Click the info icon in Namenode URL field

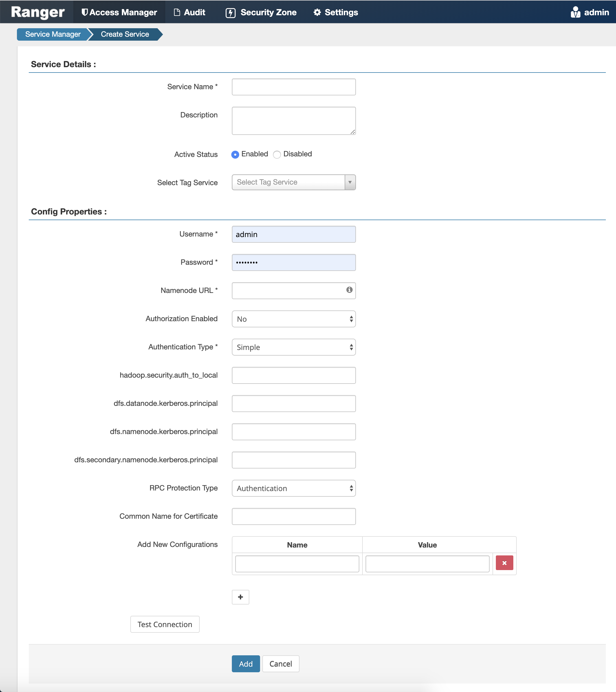(349, 290)
